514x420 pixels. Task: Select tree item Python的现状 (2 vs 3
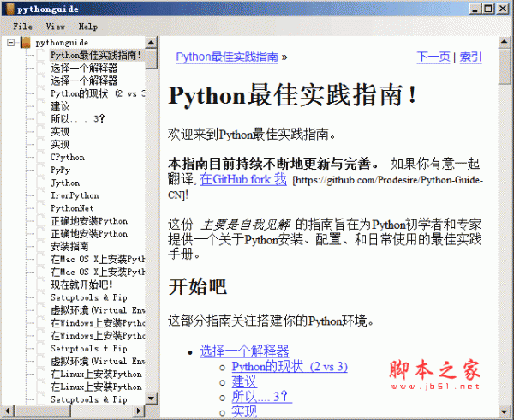(98, 93)
